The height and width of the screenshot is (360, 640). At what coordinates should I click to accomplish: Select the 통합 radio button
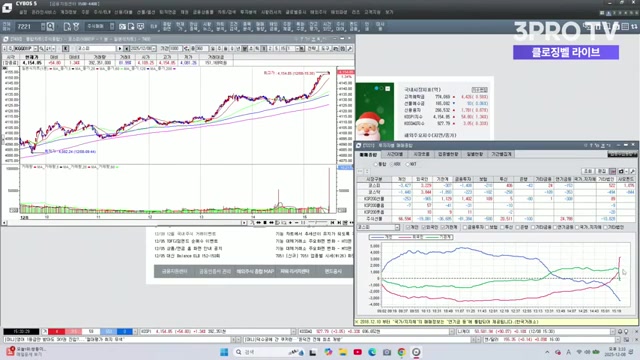(x=376, y=164)
